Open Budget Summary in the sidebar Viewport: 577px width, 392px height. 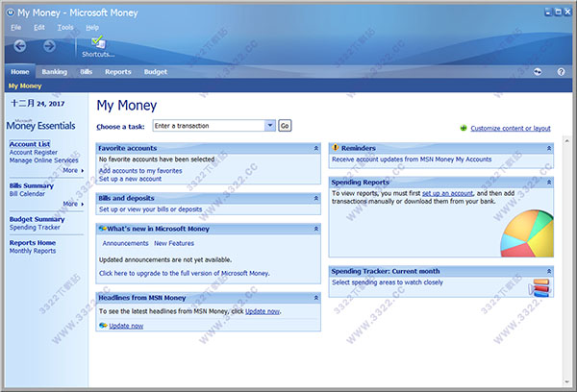click(x=37, y=219)
